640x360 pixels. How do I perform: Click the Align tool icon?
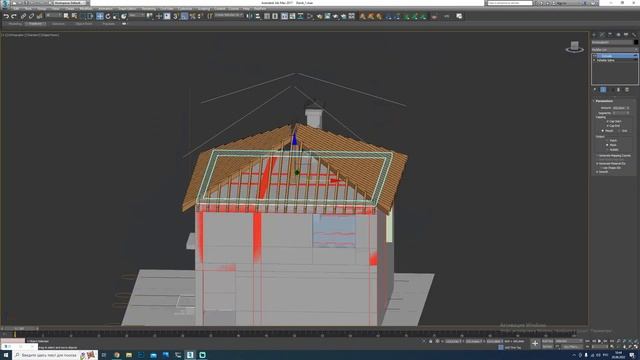[x=258, y=16]
